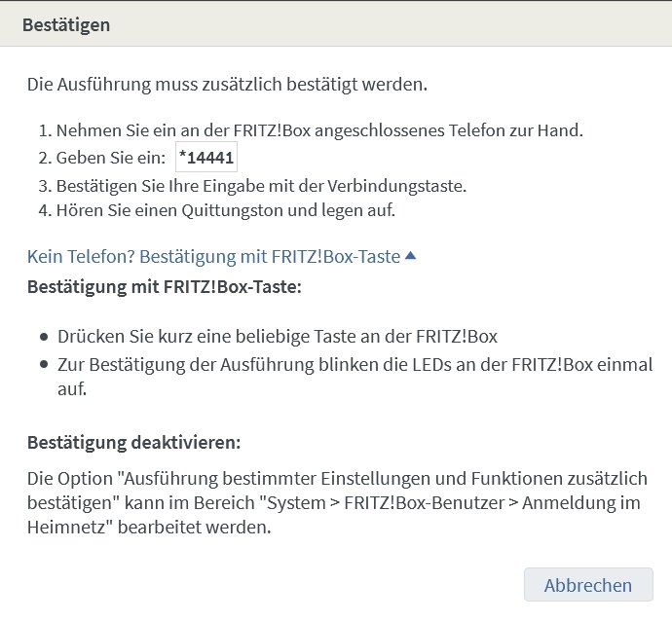672x621 pixels.
Task: Click step 3 mentioning the Verbindungstaste
Action: pos(252,186)
